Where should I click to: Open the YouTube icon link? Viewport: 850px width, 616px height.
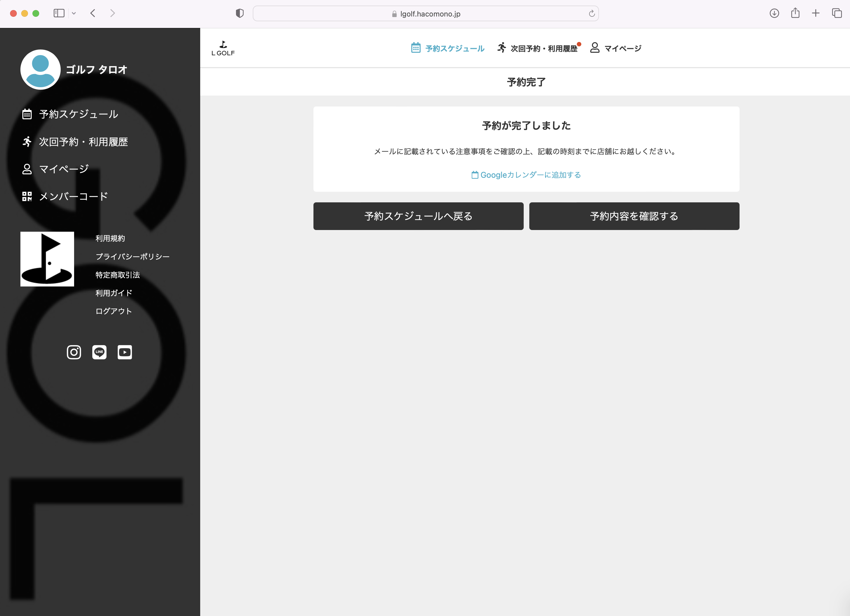coord(125,352)
